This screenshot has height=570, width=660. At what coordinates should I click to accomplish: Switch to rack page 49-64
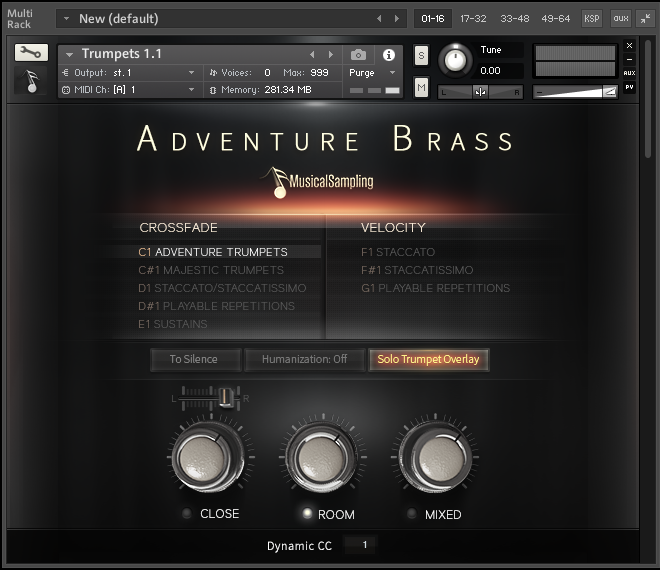point(556,19)
